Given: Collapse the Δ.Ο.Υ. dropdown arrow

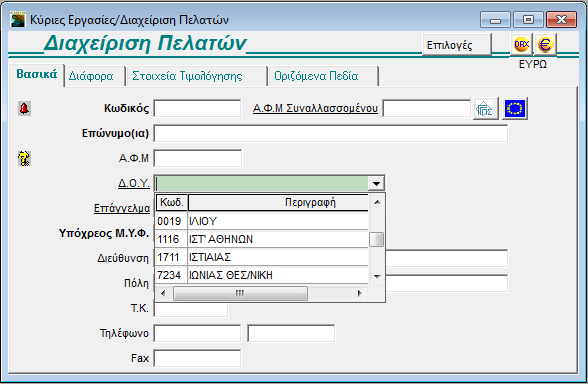Looking at the screenshot, I should [x=376, y=184].
